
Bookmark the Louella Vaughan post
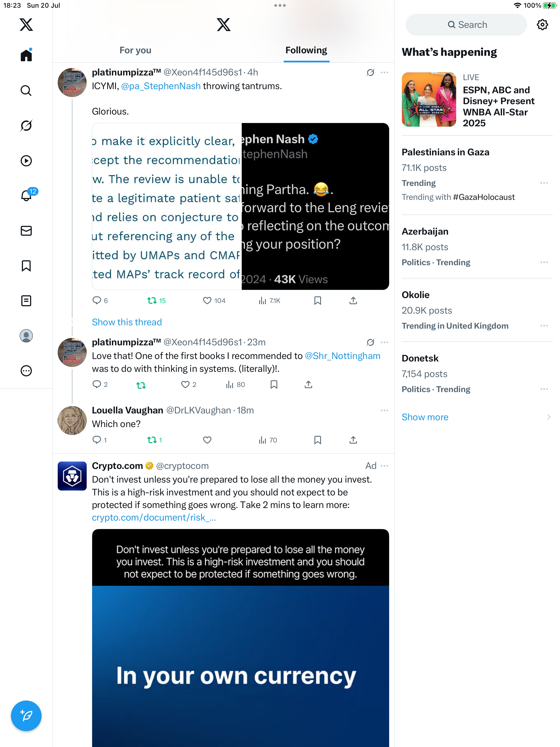tap(317, 440)
